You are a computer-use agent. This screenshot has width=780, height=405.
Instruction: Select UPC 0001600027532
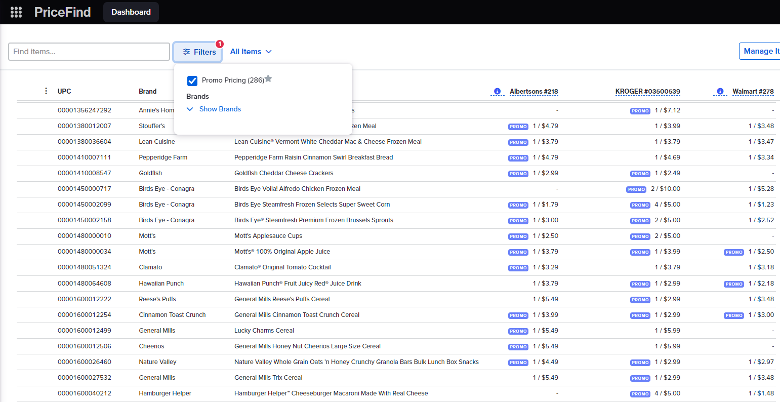(x=85, y=378)
